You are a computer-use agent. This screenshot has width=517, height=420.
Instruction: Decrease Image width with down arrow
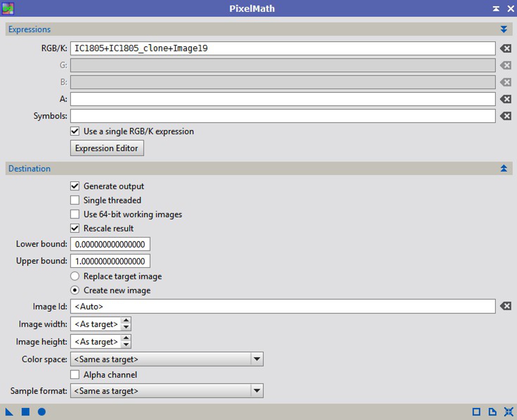coord(126,327)
